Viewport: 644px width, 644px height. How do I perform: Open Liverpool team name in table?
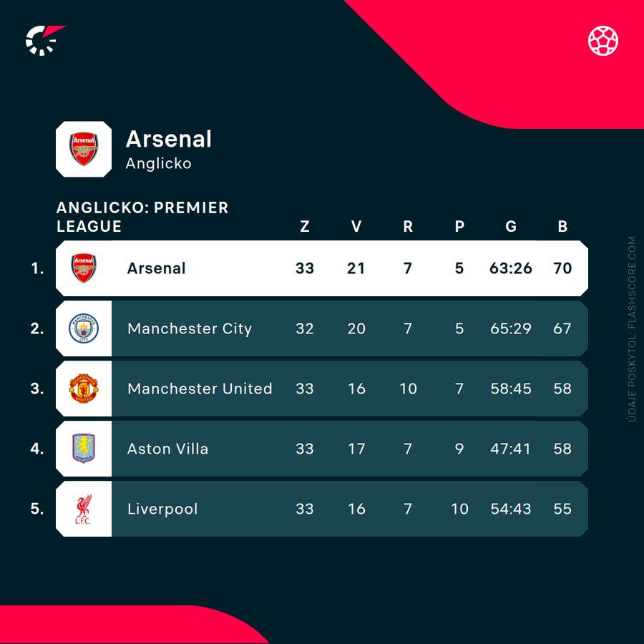[162, 509]
